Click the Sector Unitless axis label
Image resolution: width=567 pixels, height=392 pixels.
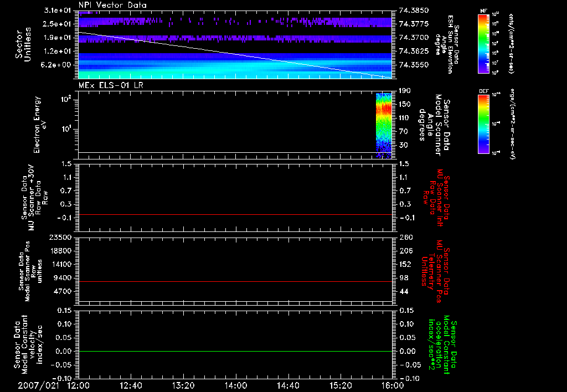point(23,43)
